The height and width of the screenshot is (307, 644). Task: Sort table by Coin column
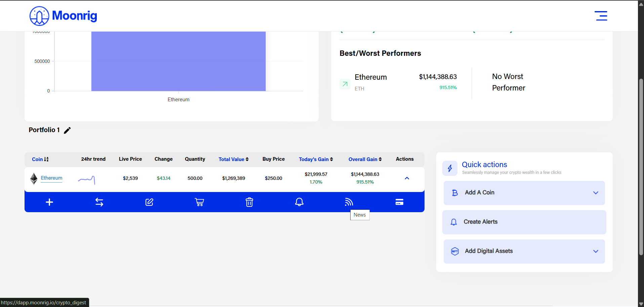pos(40,159)
